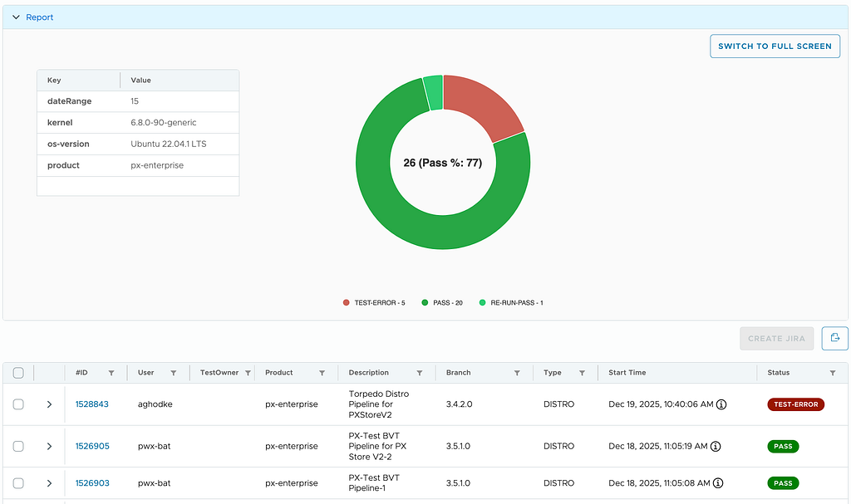Toggle the RE-RUN-PASS legend item

click(x=511, y=303)
